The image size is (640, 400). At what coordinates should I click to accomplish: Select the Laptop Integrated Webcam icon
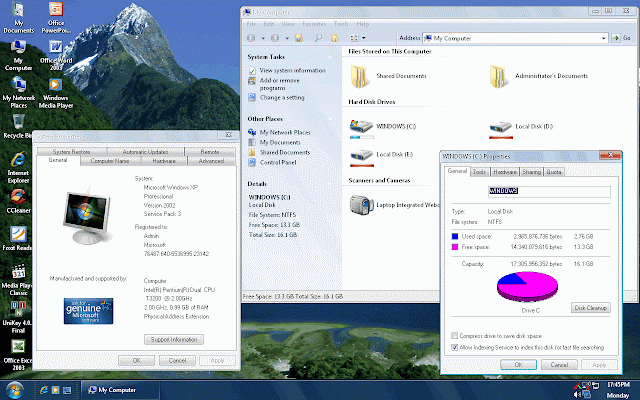pyautogui.click(x=361, y=204)
